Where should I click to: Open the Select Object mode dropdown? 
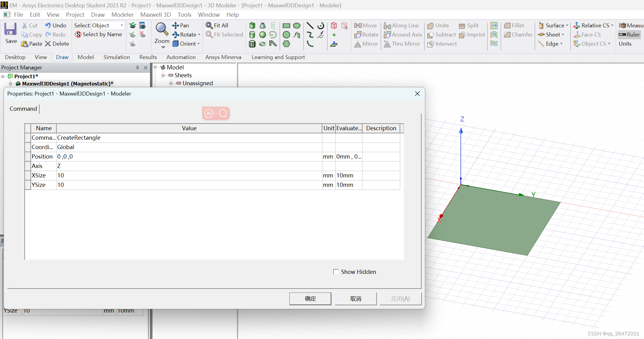coord(122,26)
